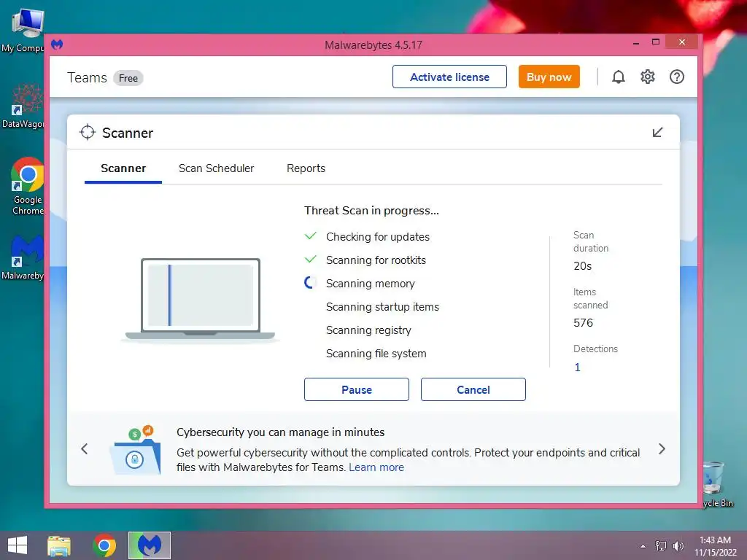Click Cybersecurity you can manage in minutes
Viewport: 747px width, 560px height.
coord(281,432)
